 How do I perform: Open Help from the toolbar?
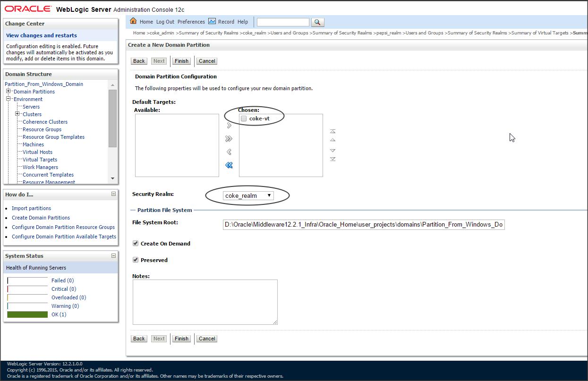(243, 22)
